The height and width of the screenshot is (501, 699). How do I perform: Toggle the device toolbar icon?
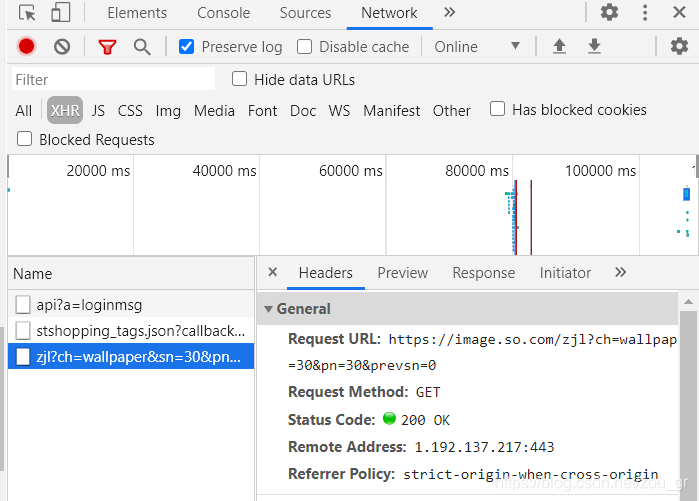click(61, 12)
